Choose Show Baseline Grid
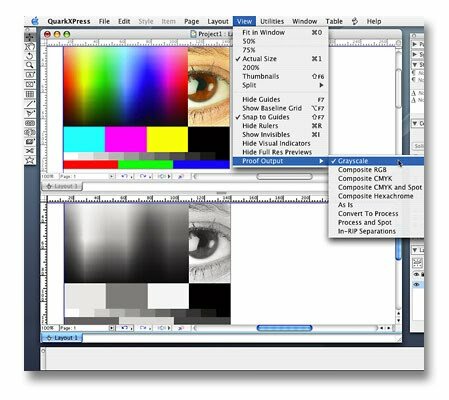Screen dimensions: 449x400 coord(281,108)
